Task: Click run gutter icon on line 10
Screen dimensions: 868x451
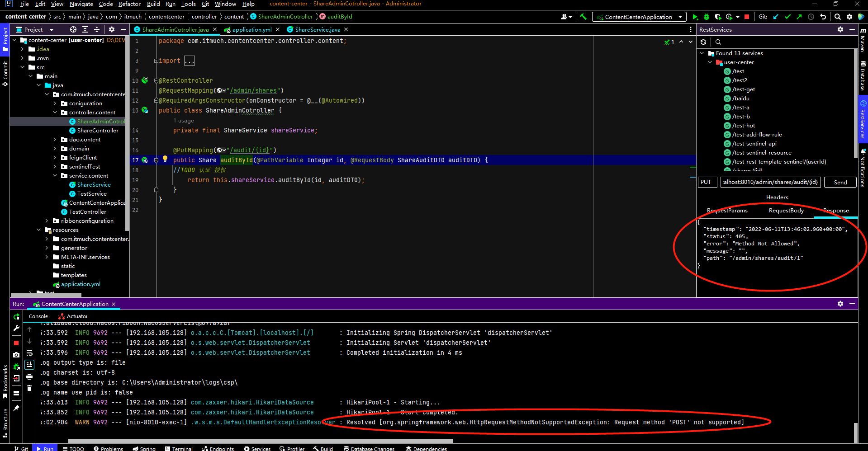Action: tap(145, 80)
